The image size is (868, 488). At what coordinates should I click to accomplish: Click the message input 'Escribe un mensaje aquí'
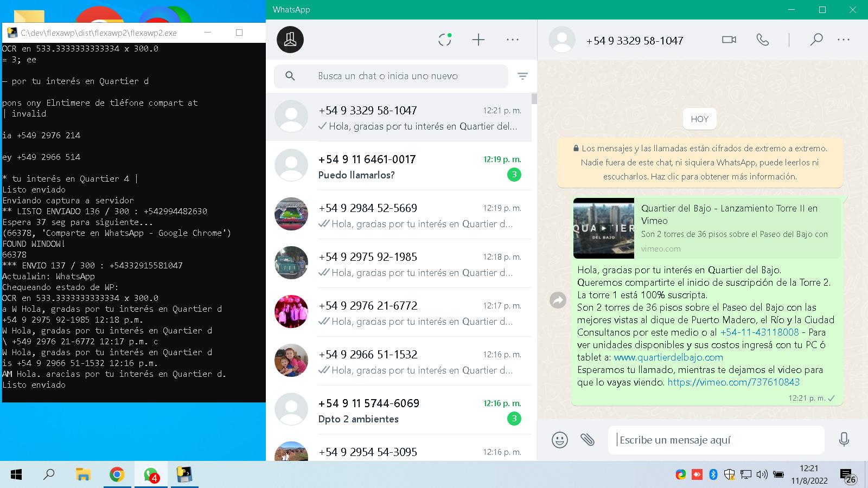pos(716,440)
